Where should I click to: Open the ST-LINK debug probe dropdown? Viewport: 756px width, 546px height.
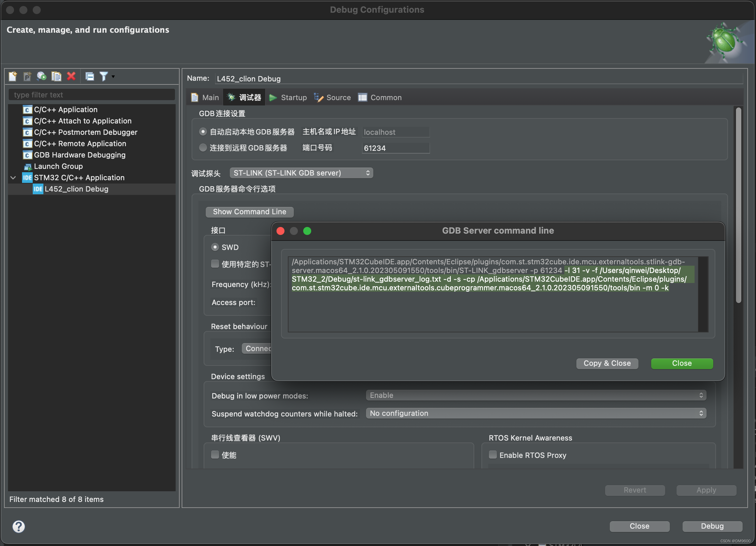coord(301,173)
